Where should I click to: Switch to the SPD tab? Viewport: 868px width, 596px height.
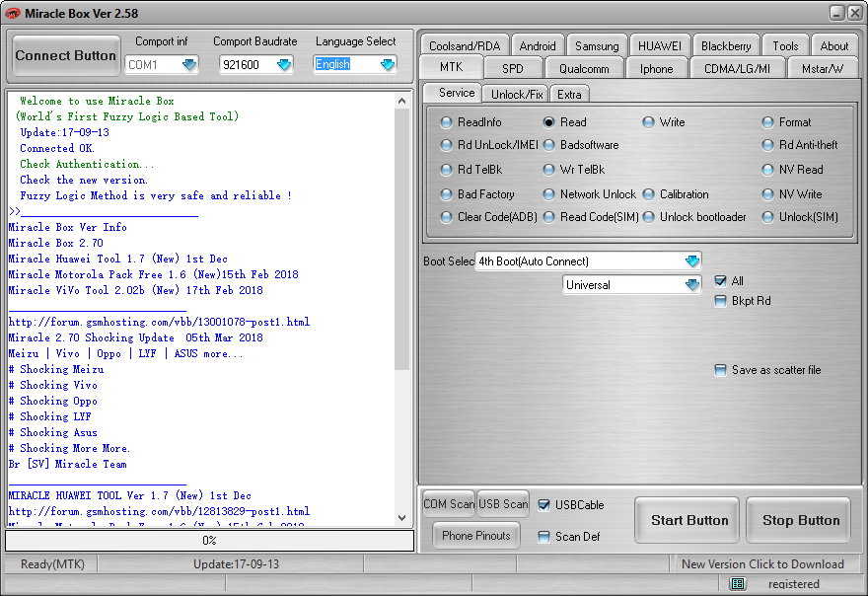tap(513, 68)
